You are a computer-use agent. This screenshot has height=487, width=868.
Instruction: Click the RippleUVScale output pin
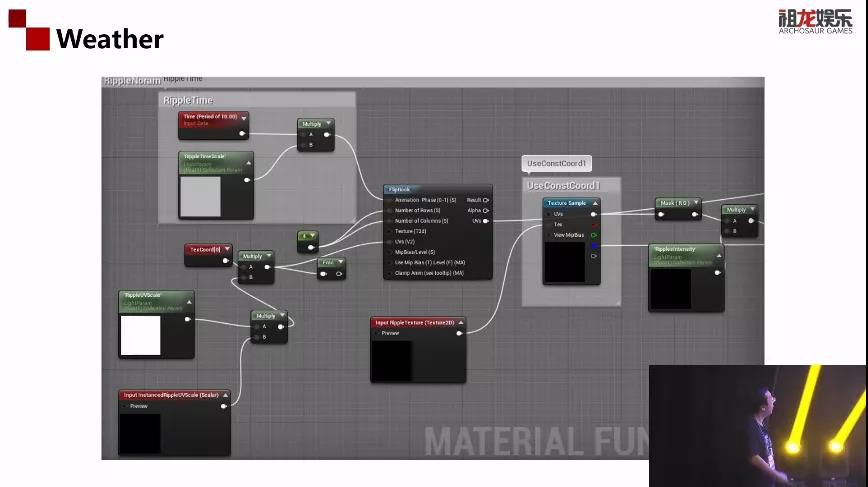point(187,319)
